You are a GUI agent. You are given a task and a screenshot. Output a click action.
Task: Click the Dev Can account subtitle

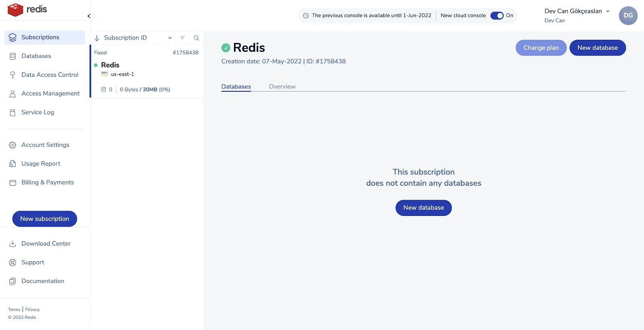pos(555,20)
